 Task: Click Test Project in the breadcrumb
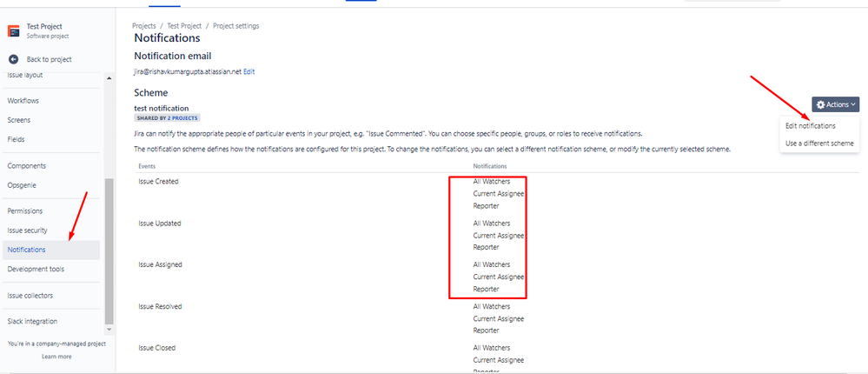coord(184,26)
